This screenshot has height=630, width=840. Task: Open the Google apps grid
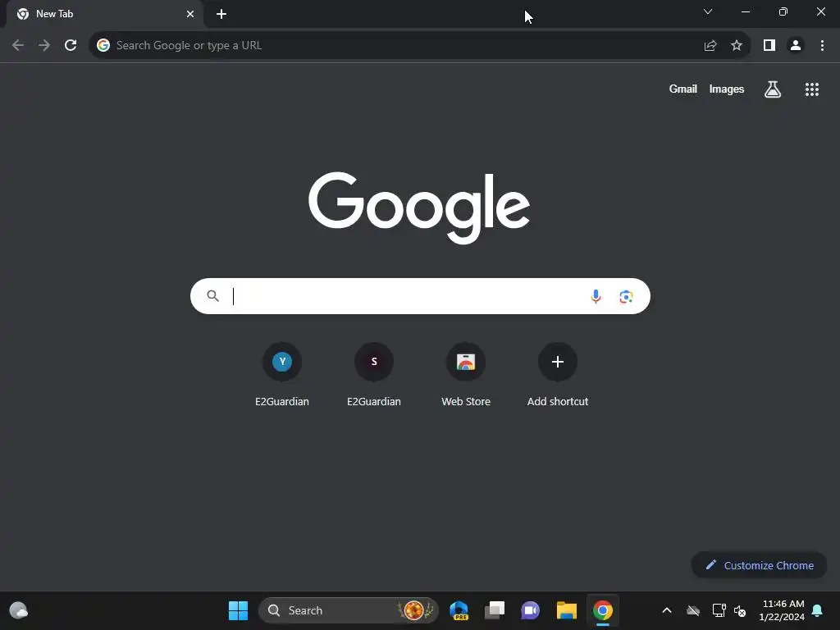pyautogui.click(x=811, y=89)
